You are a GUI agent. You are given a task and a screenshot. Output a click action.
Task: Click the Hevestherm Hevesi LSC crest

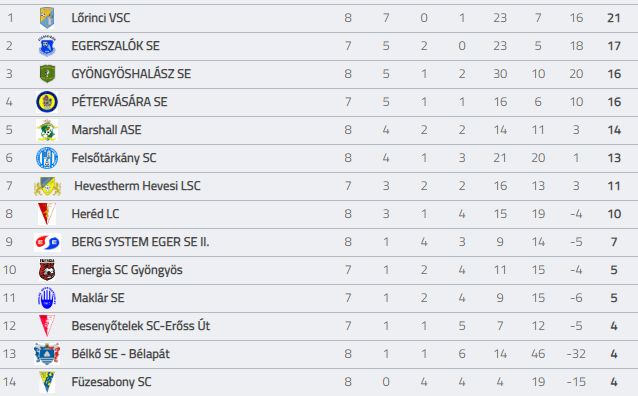(x=47, y=186)
